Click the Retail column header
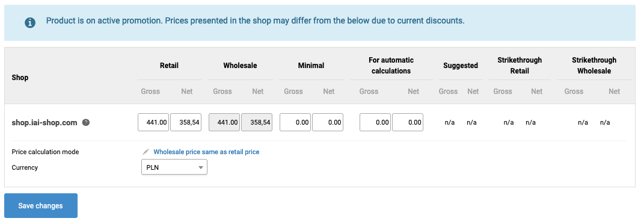The width and height of the screenshot is (644, 224). (x=169, y=66)
